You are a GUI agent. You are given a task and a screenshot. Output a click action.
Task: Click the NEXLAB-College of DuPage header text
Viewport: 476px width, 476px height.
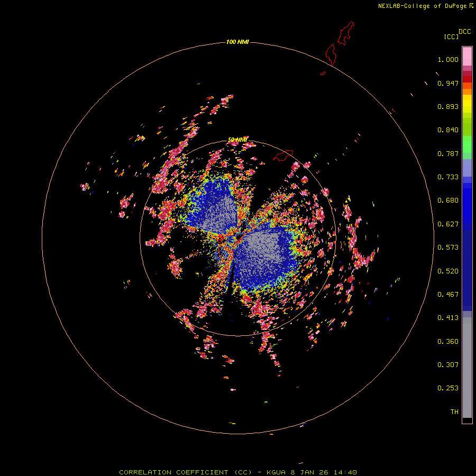pyautogui.click(x=422, y=6)
